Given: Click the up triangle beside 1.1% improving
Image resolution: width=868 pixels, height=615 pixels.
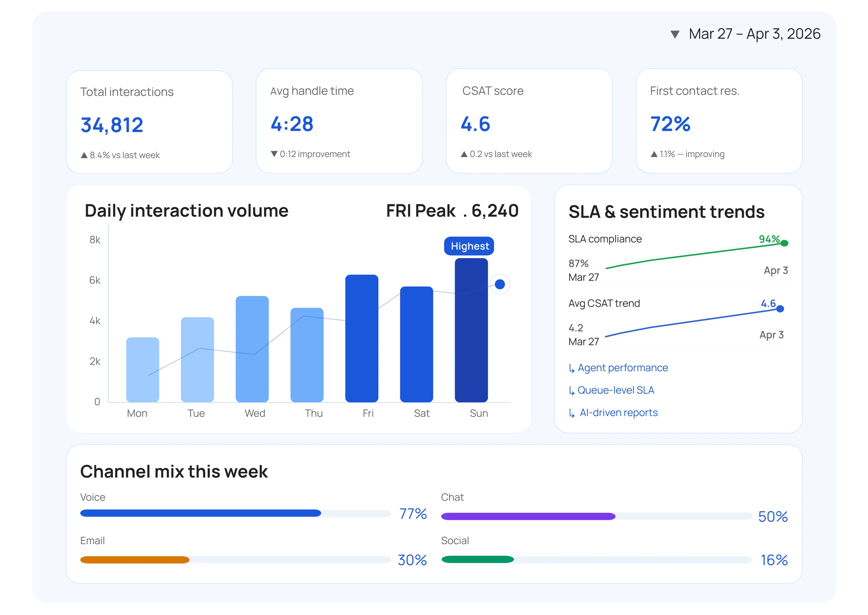Looking at the screenshot, I should [654, 154].
